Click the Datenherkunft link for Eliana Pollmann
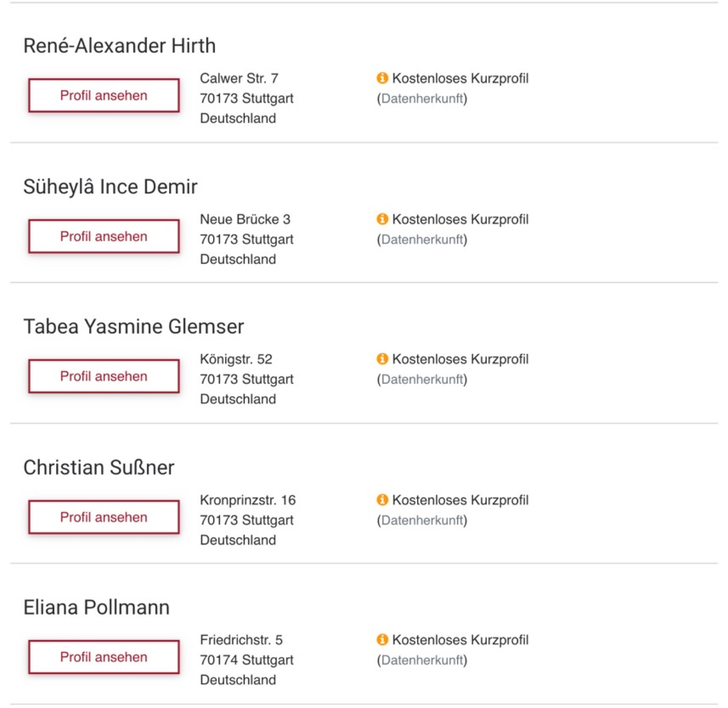 point(422,660)
